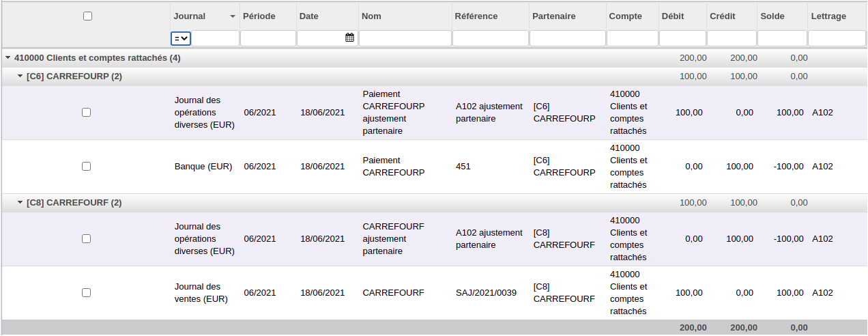
Task: Collapse the 410000 Clients et comptes rattachés group
Action: click(x=8, y=58)
